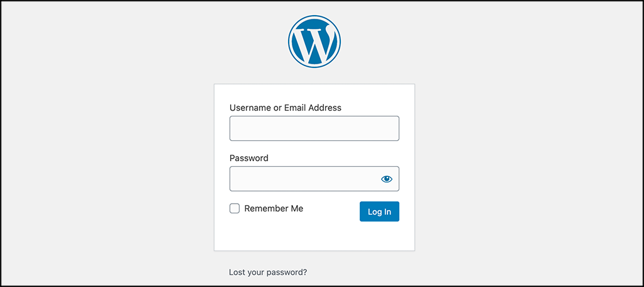Open the Lost your password link

coord(268,273)
